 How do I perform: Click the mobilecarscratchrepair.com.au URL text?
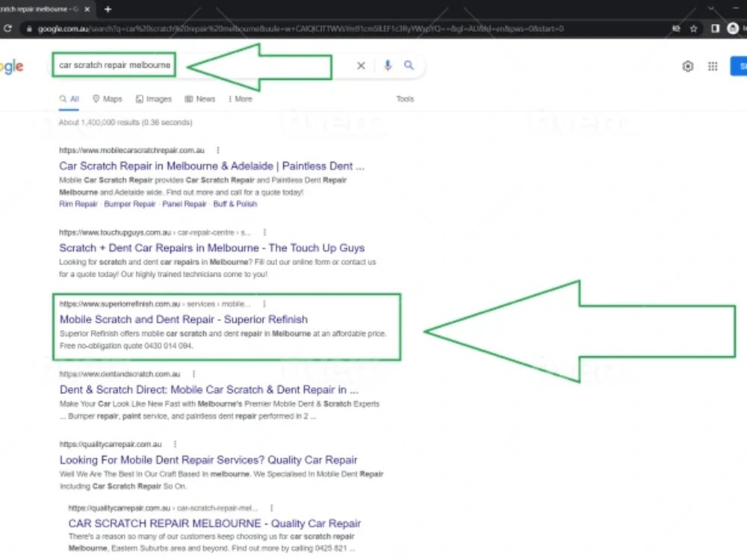131,151
